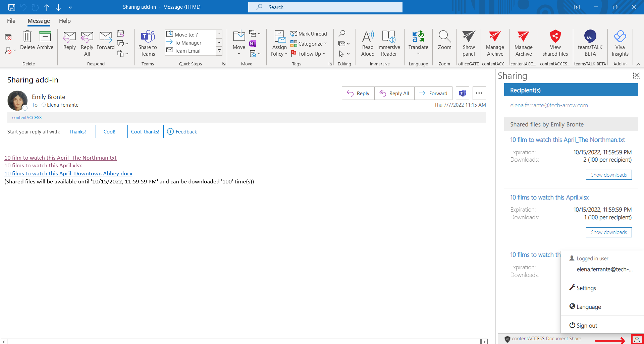Screen dimensions: 644x344
Task: Click Show downloads for The Northman.txt
Action: (608, 175)
